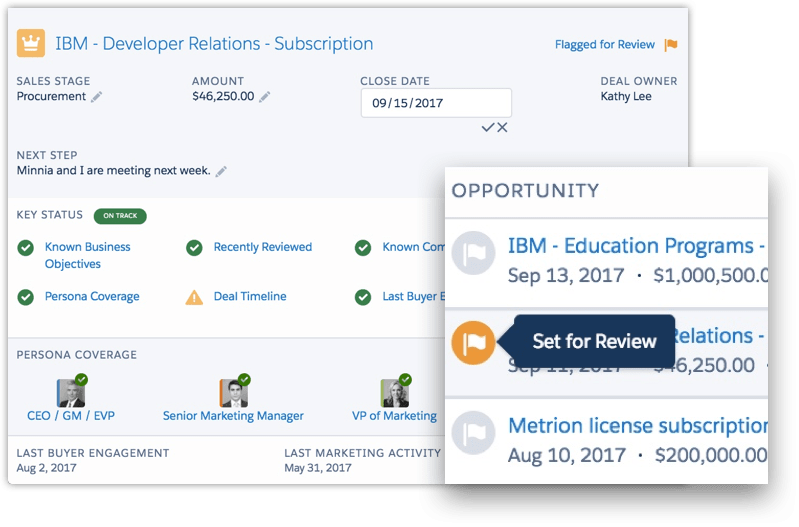
Task: Click the OPPORTUNITY column header
Action: click(525, 191)
